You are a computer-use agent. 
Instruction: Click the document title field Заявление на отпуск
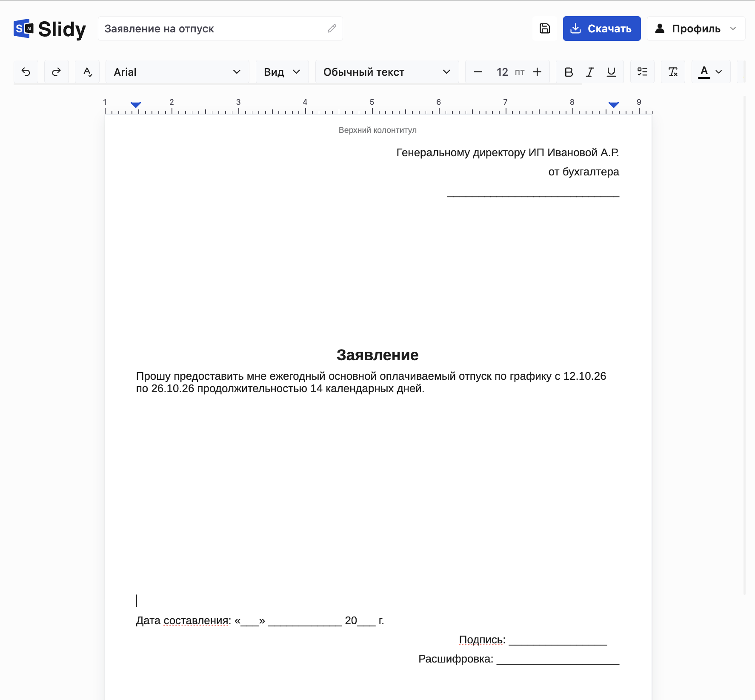[x=220, y=29]
